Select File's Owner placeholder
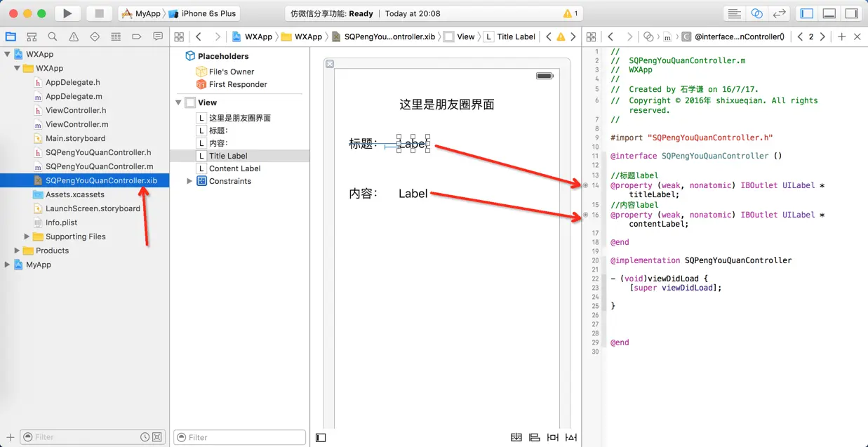 tap(225, 72)
